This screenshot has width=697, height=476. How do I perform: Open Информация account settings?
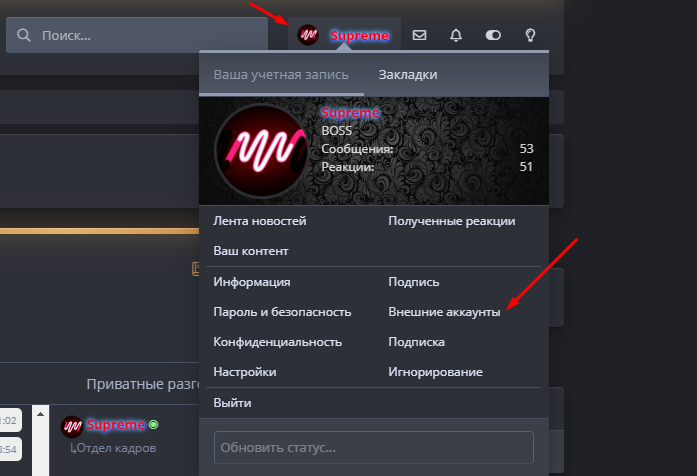[x=252, y=282]
